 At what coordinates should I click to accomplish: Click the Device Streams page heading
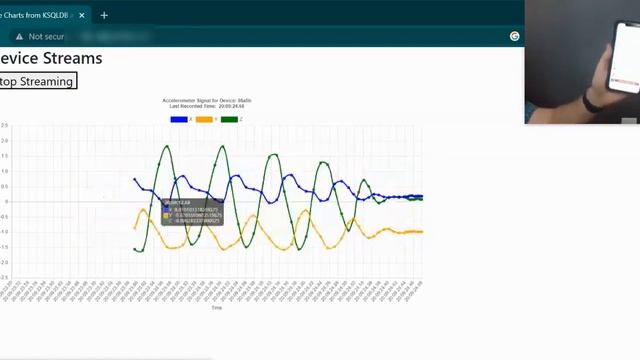50,58
